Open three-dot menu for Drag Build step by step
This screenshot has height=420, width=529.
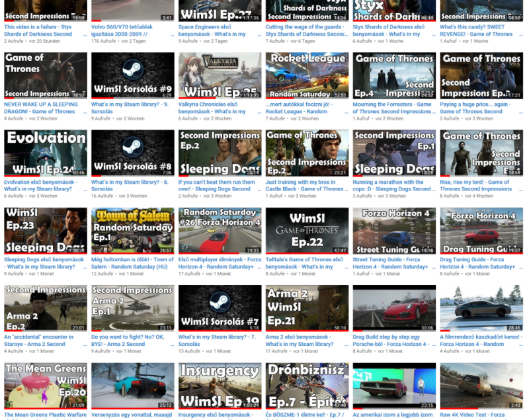click(434, 345)
